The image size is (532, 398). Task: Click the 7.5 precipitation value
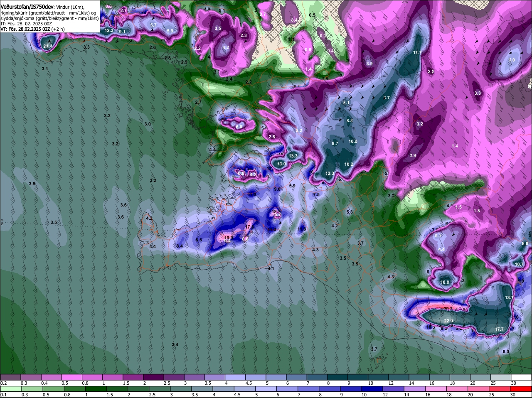pos(316,194)
